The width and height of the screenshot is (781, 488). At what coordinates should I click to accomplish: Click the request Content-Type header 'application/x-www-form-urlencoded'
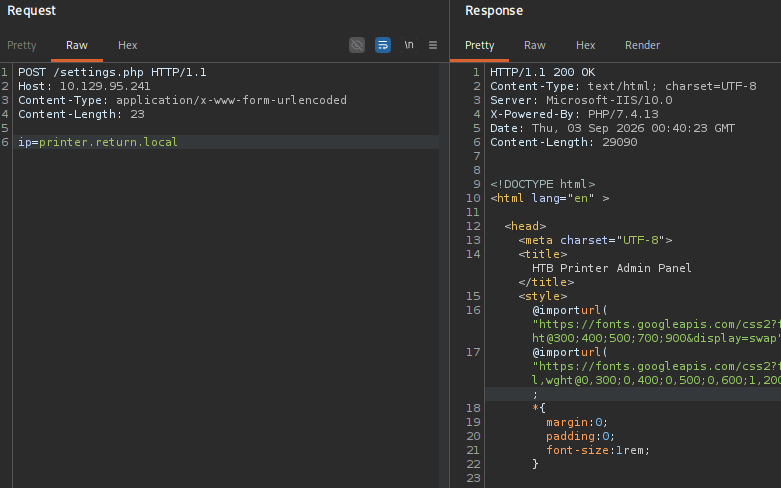point(182,100)
